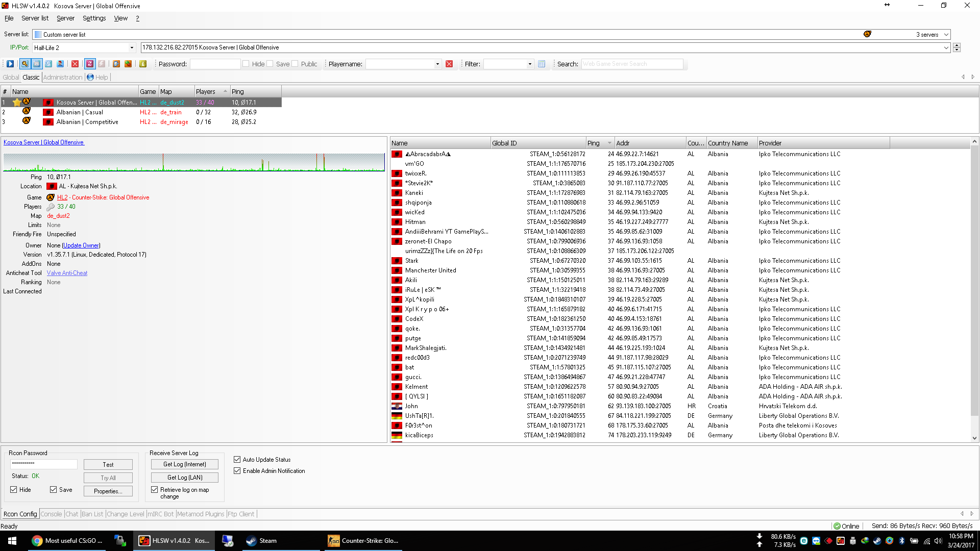Image resolution: width=980 pixels, height=551 pixels.
Task: Click the Players column sort arrow
Action: 225,91
